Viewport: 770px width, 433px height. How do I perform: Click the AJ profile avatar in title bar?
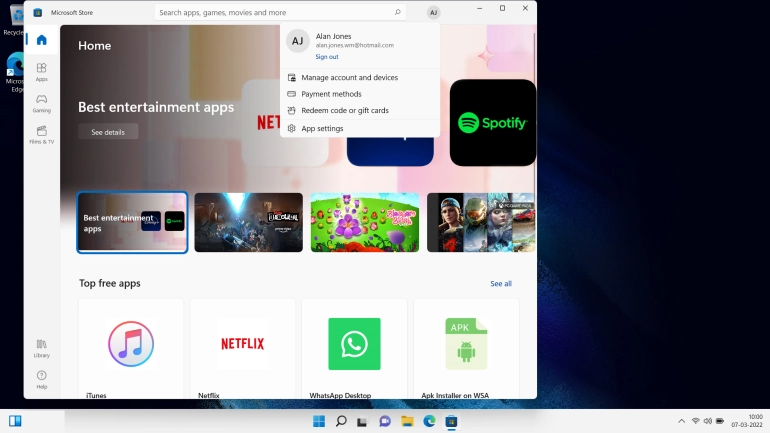[433, 13]
